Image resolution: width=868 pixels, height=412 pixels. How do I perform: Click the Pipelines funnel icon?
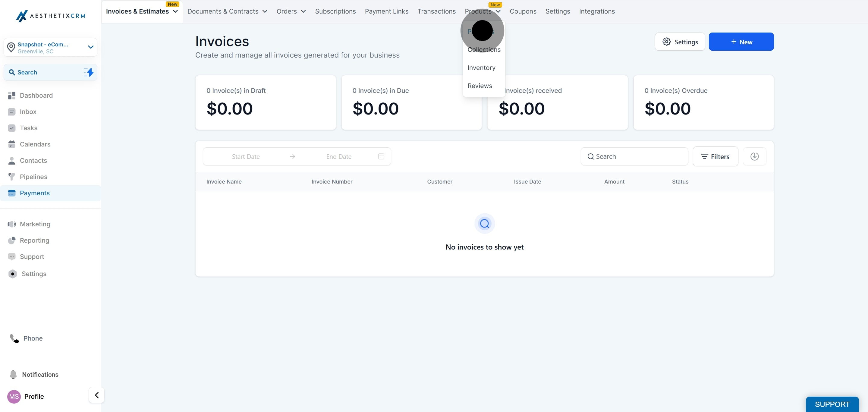(12, 177)
